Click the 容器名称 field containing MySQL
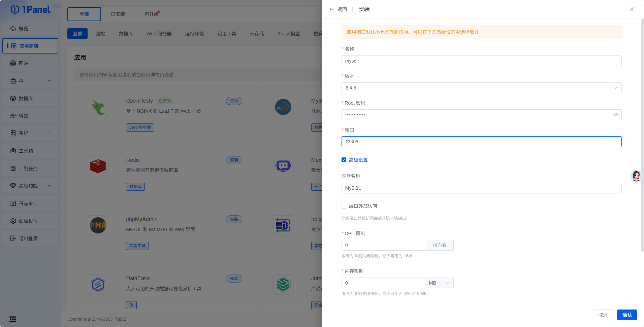The height and width of the screenshot is (327, 644). [x=481, y=188]
